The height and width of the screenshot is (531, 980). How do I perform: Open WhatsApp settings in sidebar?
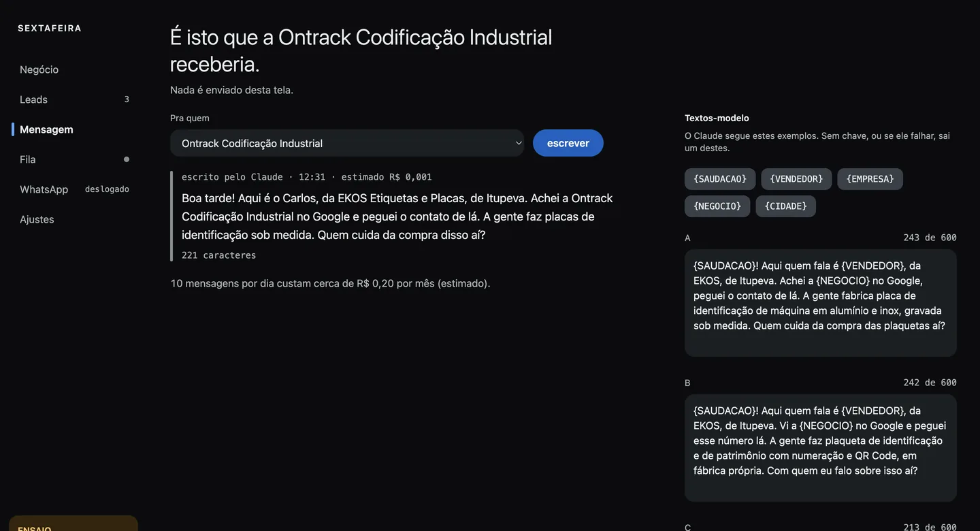(x=44, y=189)
